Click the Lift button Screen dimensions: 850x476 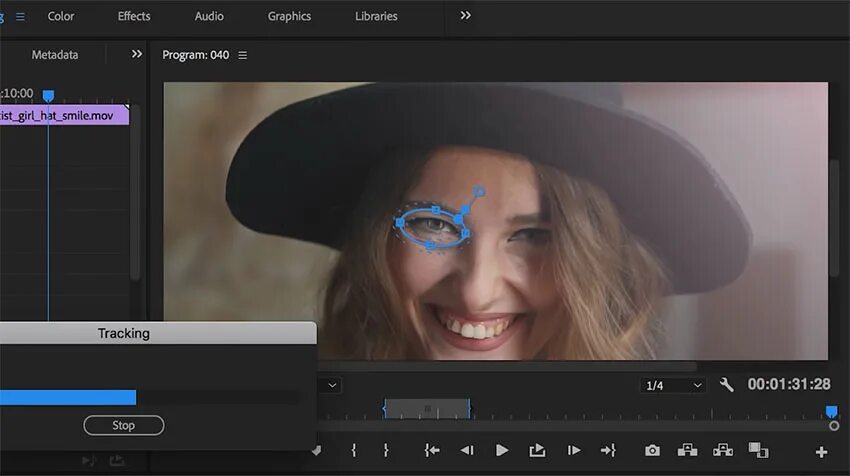click(x=687, y=451)
